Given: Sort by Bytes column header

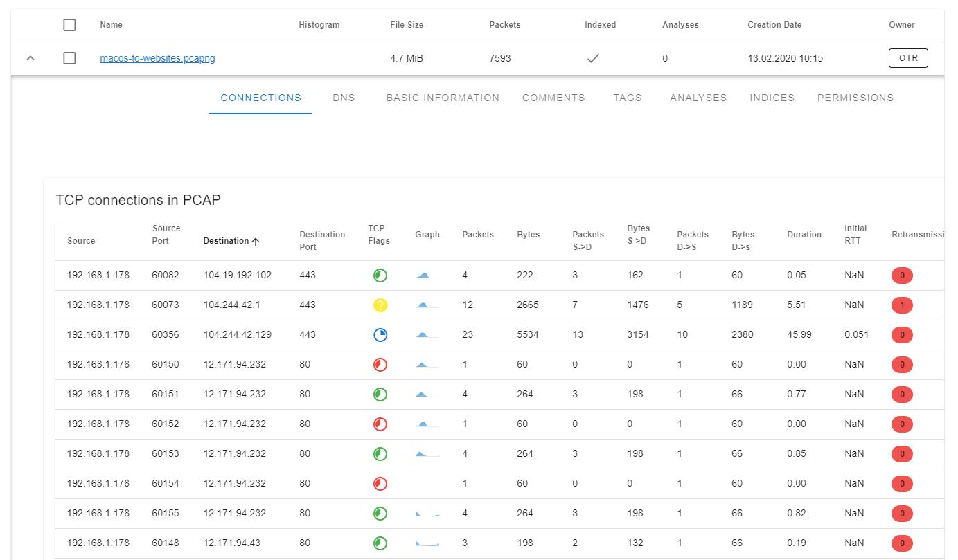Looking at the screenshot, I should [529, 235].
